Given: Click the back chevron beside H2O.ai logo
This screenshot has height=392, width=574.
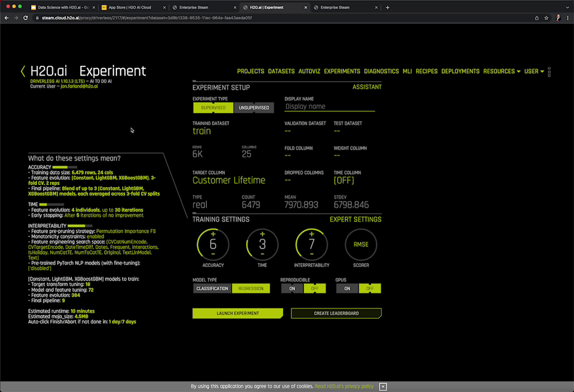Looking at the screenshot, I should [x=23, y=71].
